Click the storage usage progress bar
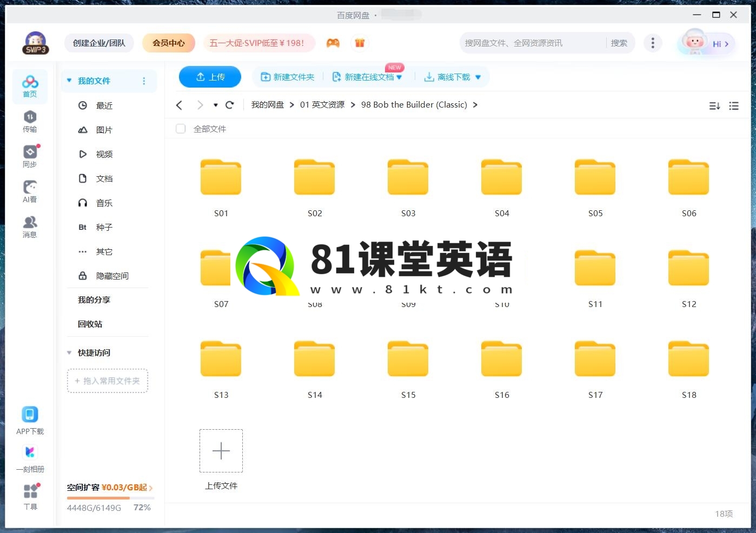 pyautogui.click(x=110, y=498)
